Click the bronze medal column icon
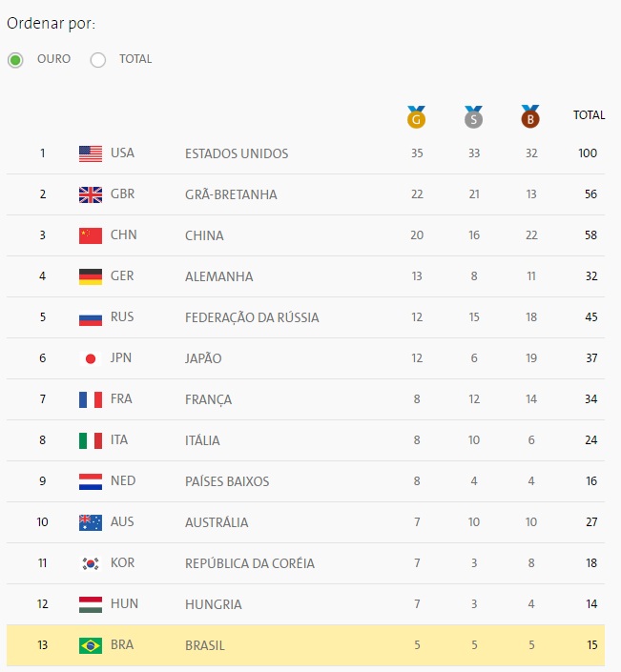This screenshot has width=621, height=672. (530, 117)
